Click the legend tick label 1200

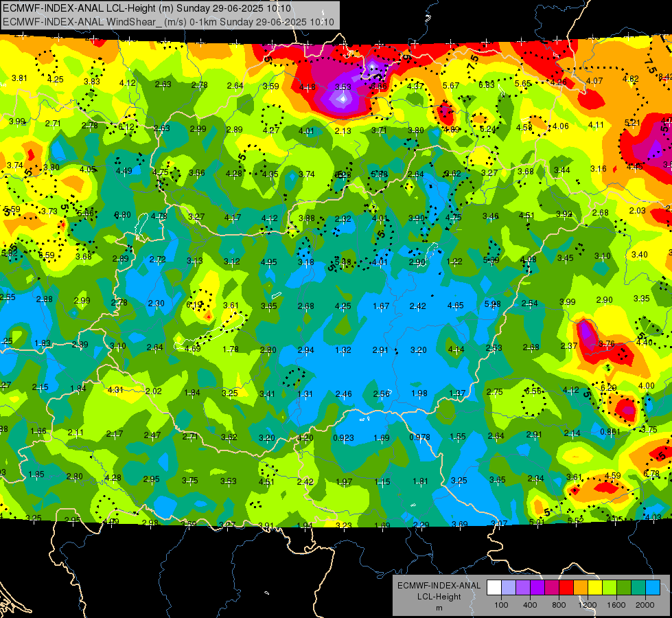click(588, 605)
